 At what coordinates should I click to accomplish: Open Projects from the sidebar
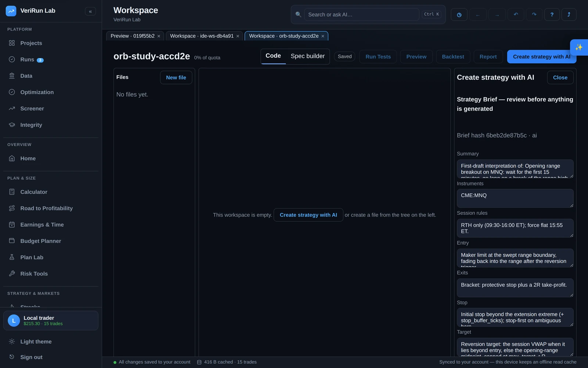(x=51, y=43)
